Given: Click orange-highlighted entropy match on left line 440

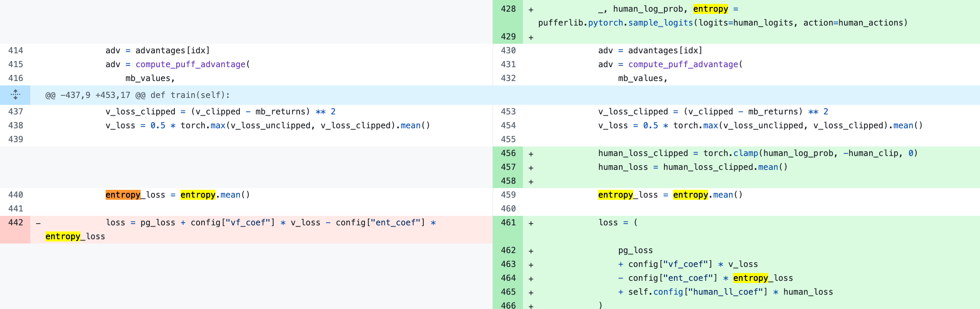Looking at the screenshot, I should (x=123, y=195).
